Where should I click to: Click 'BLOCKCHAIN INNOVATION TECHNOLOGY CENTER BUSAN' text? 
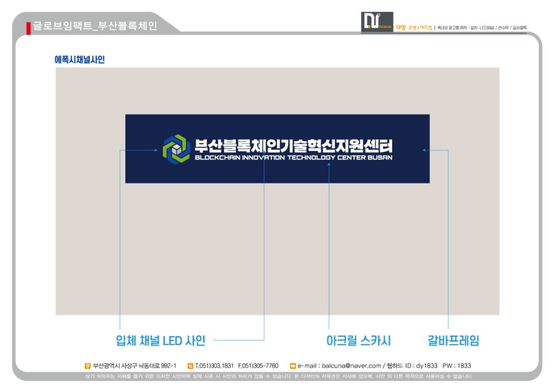(x=294, y=157)
